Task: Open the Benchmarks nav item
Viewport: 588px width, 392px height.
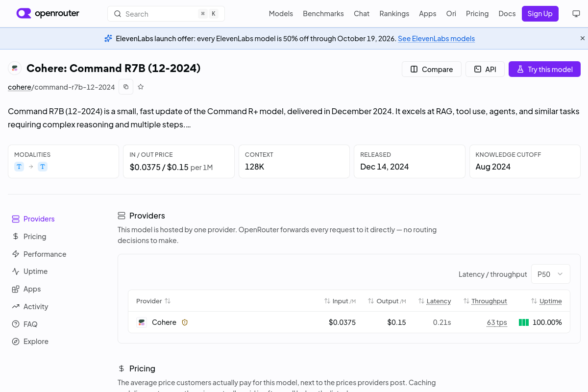Action: [323, 14]
